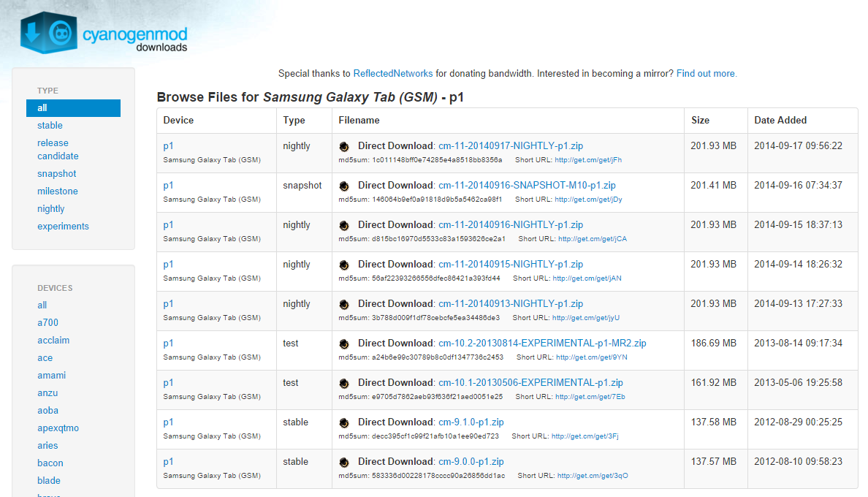Image resolution: width=868 pixels, height=497 pixels.
Task: Download cm-11-20140916-SNAPSHOT-M10-p1.zip
Action: coord(527,186)
